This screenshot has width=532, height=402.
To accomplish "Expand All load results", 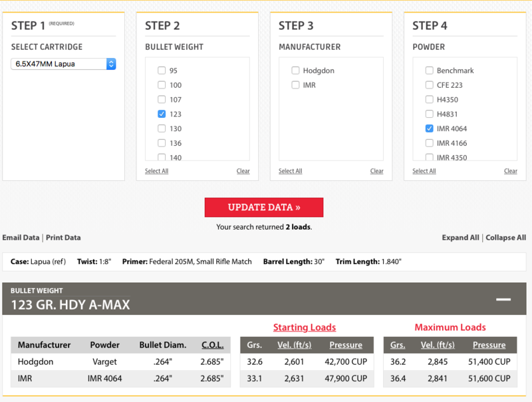I will coord(460,238).
